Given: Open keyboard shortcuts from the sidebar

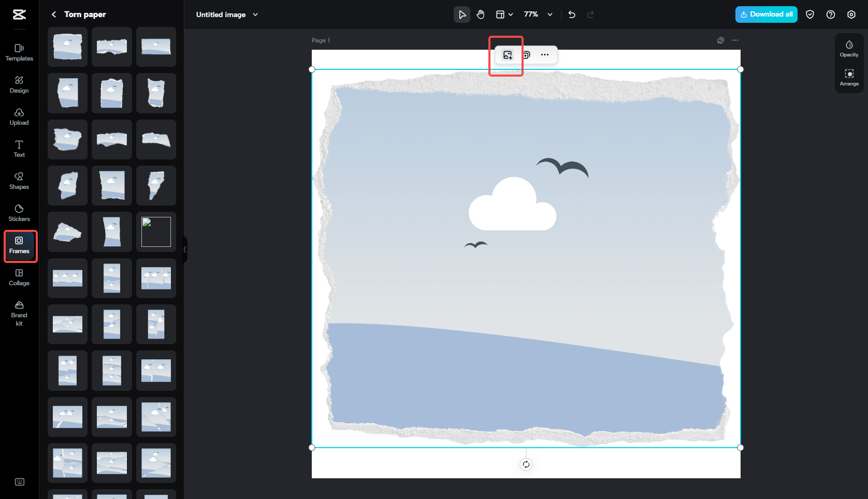Looking at the screenshot, I should tap(19, 482).
